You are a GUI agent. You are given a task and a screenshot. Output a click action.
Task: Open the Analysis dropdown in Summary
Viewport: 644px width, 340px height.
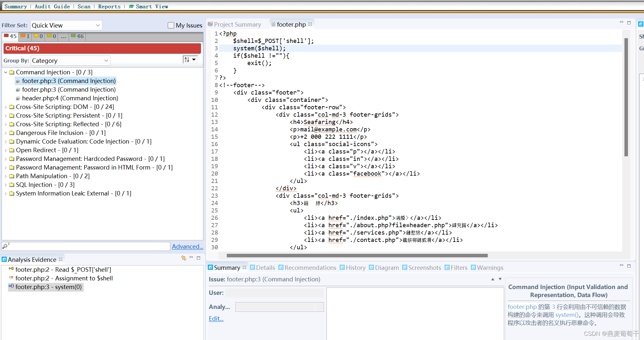(279, 307)
